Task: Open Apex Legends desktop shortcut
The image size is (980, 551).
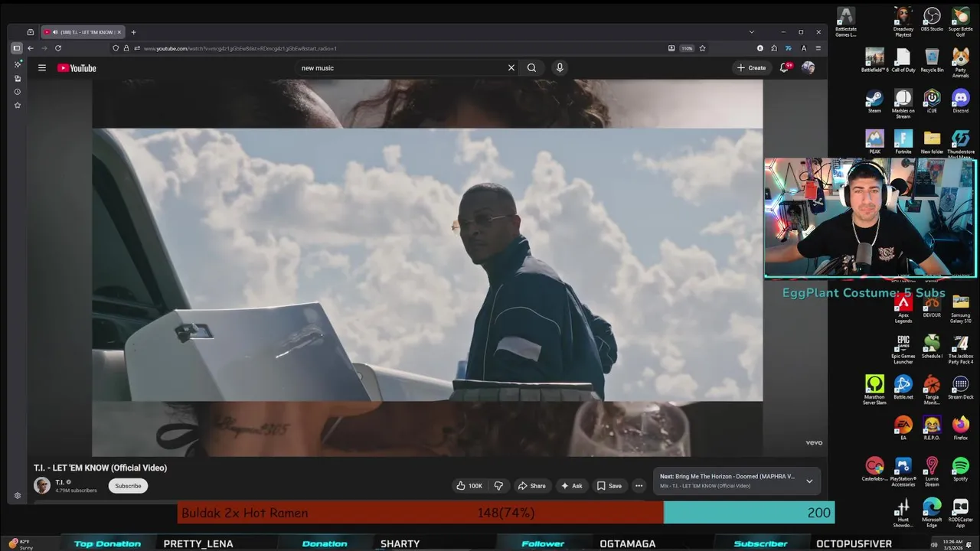Action: (x=903, y=308)
